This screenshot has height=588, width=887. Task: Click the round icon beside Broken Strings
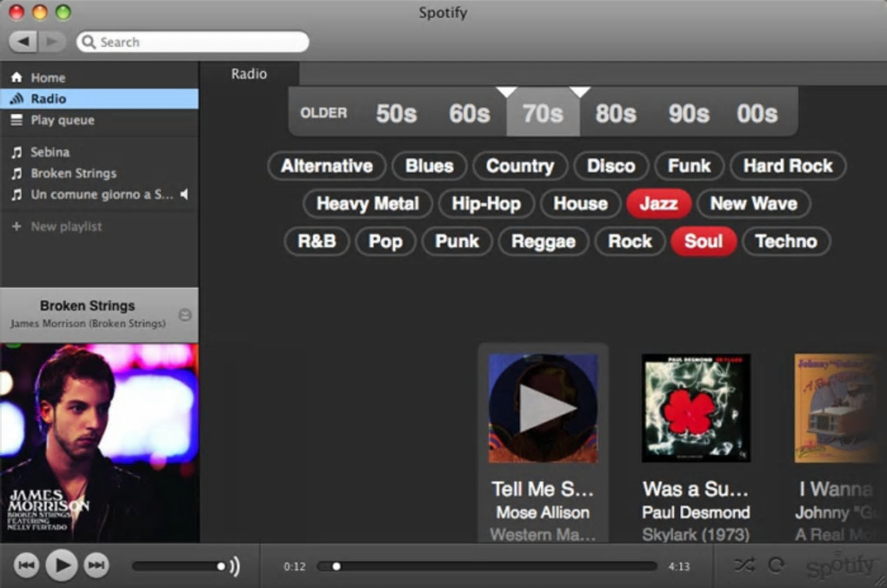185,315
